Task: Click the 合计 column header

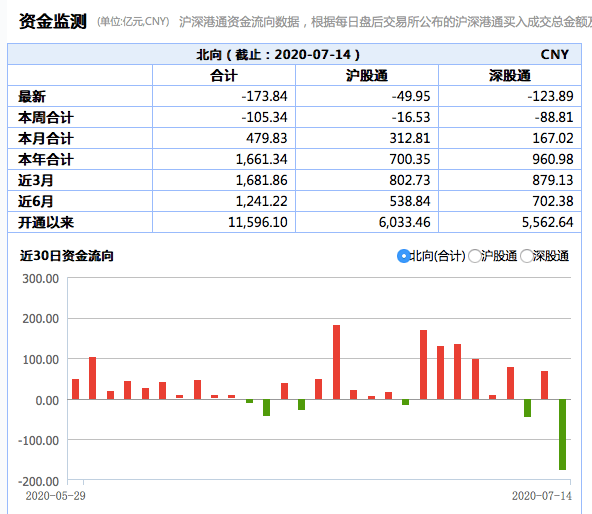Action: (x=224, y=76)
